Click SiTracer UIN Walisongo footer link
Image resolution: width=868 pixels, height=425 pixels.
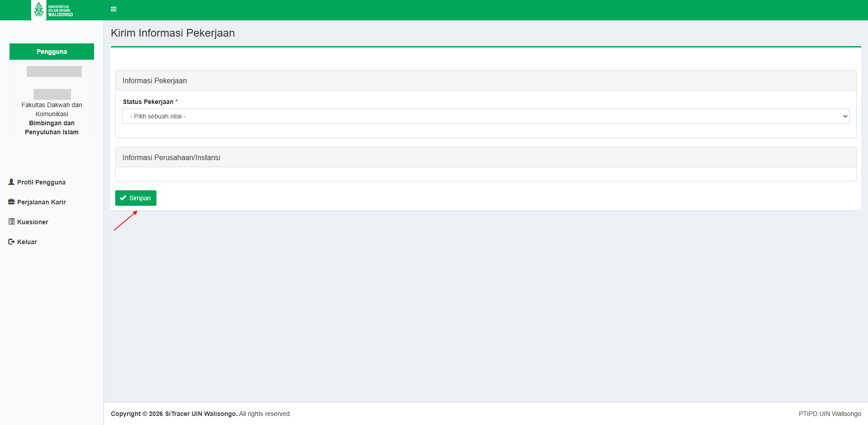click(x=201, y=414)
